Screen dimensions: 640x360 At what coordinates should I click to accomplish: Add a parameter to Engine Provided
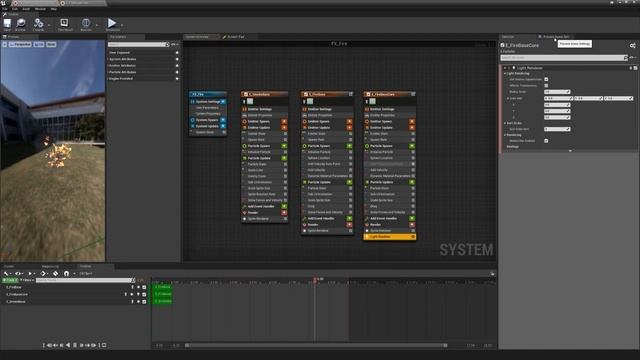177,78
